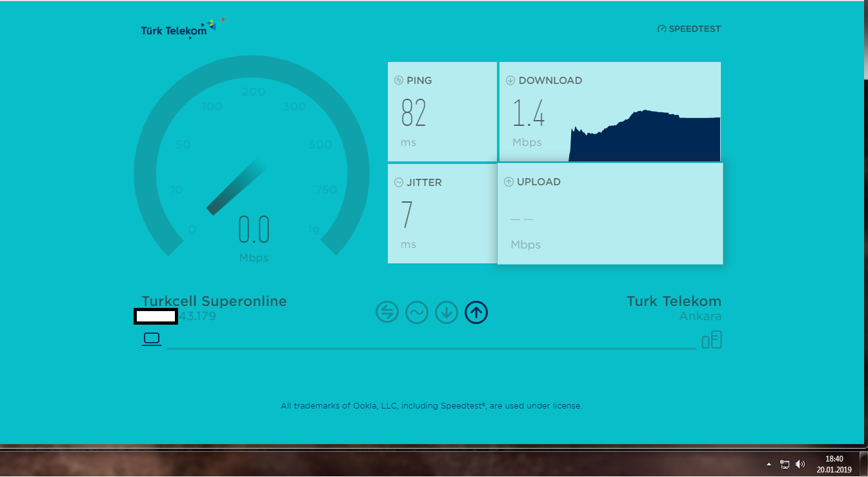Select the ping stage circle icon

[387, 313]
